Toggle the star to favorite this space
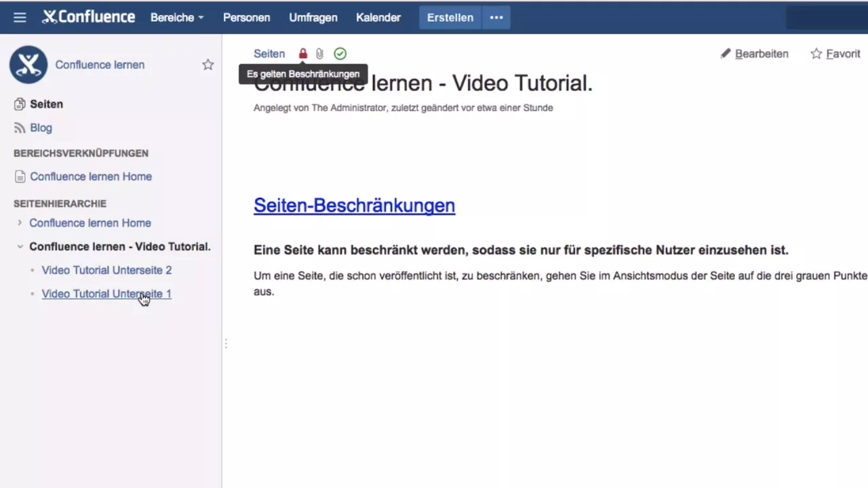Image resolution: width=868 pixels, height=488 pixels. click(208, 65)
